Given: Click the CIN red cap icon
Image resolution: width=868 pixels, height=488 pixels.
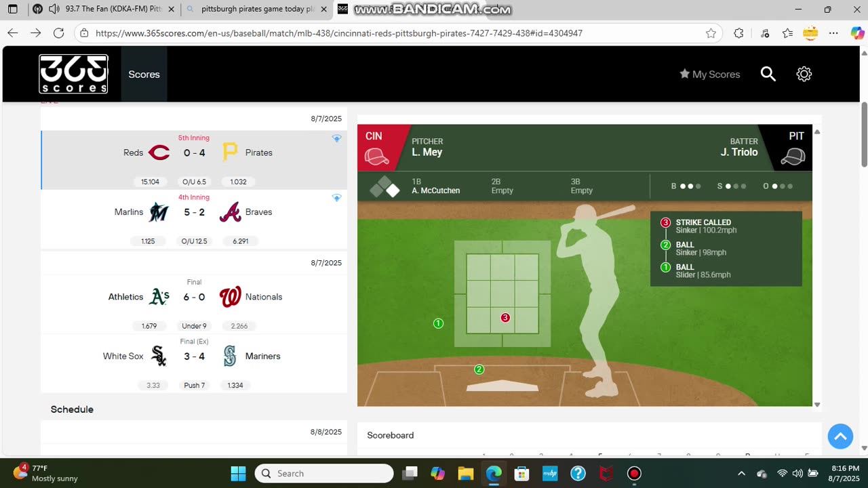Looking at the screenshot, I should 376,157.
